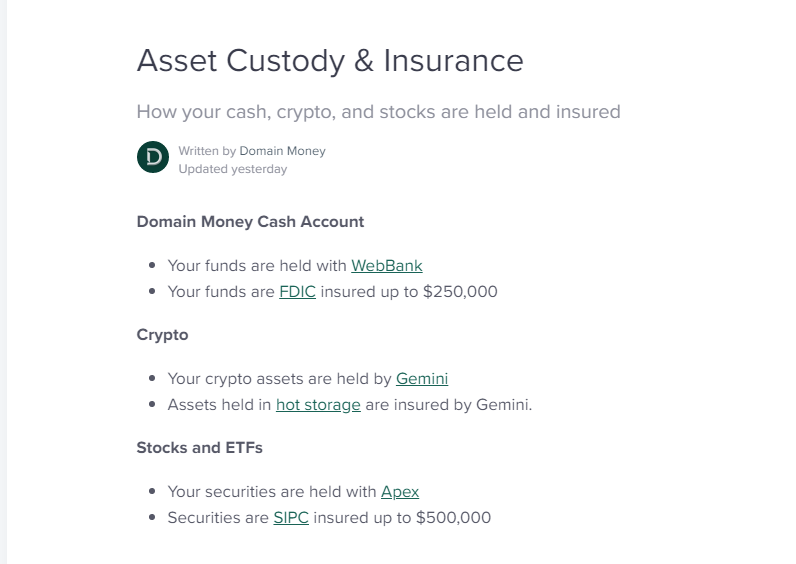Click the Domain Money author name
Image resolution: width=796 pixels, height=564 pixels.
point(282,151)
